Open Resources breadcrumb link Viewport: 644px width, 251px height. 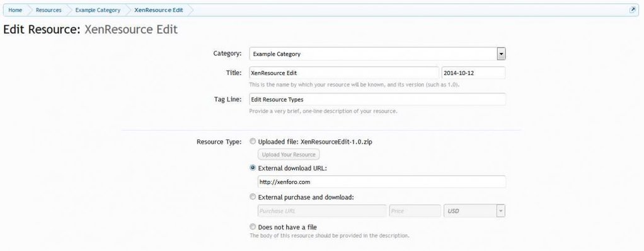[x=49, y=10]
